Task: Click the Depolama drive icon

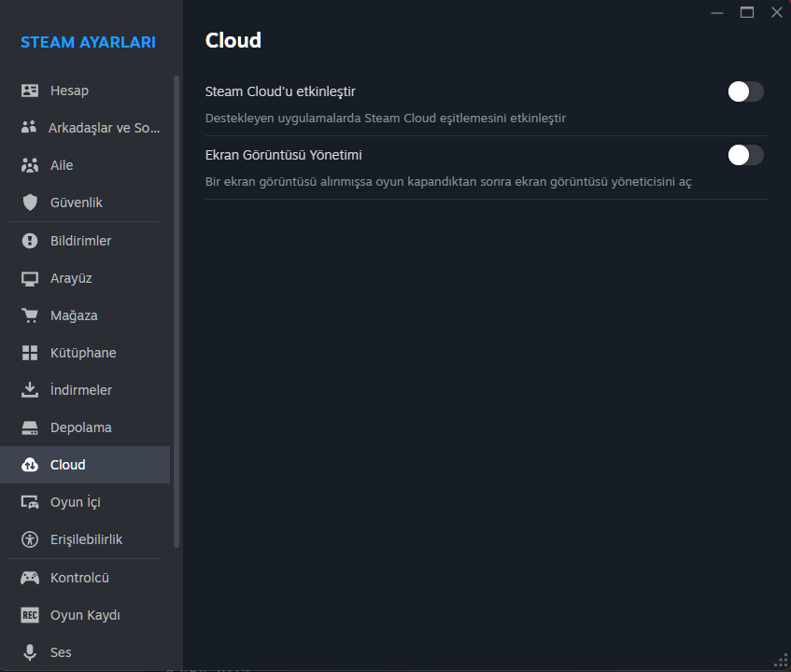Action: (x=30, y=428)
